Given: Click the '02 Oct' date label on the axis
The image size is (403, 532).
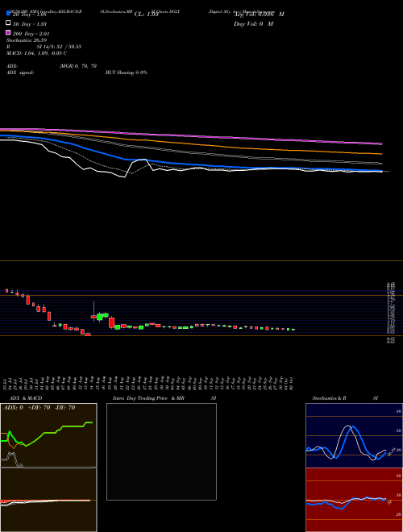Looking at the screenshot, I should tap(292, 382).
